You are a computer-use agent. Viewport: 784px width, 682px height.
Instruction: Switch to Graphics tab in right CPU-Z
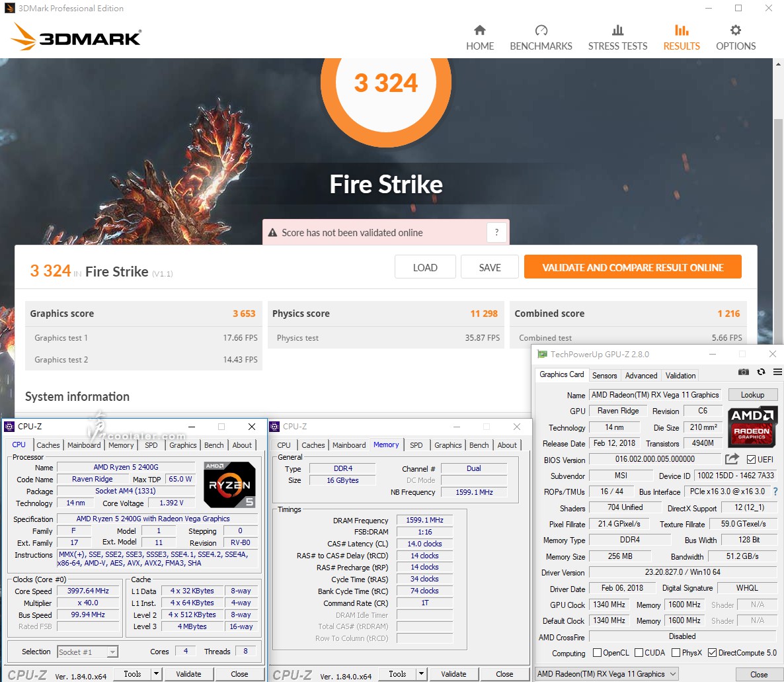pos(448,445)
